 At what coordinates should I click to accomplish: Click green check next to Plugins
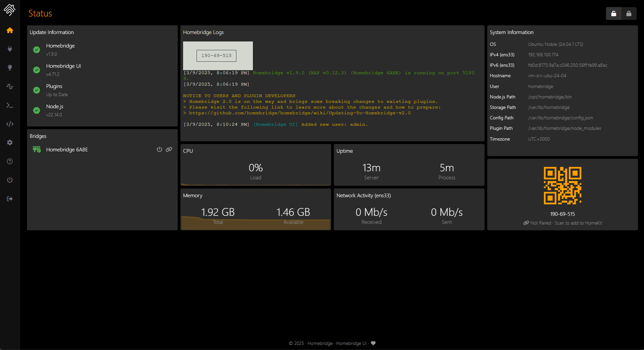pyautogui.click(x=37, y=90)
